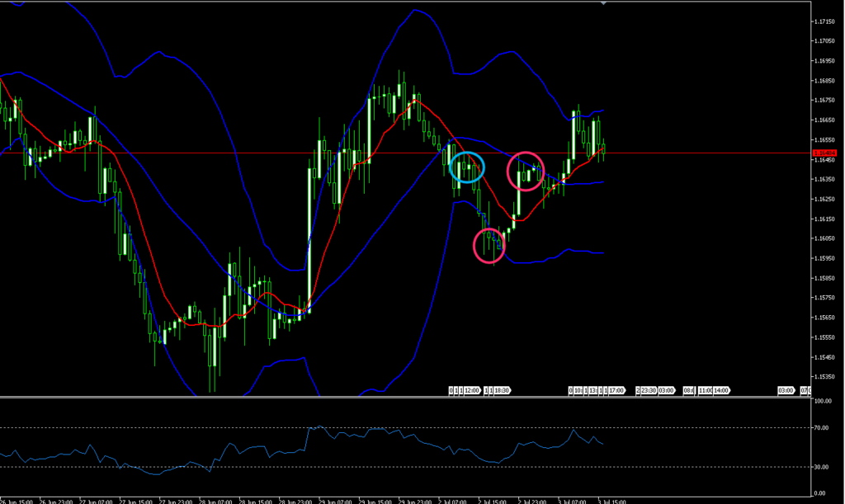Click the chart shift triangle marker at top
Viewport: 845px width, 504px height.
pos(603,3)
